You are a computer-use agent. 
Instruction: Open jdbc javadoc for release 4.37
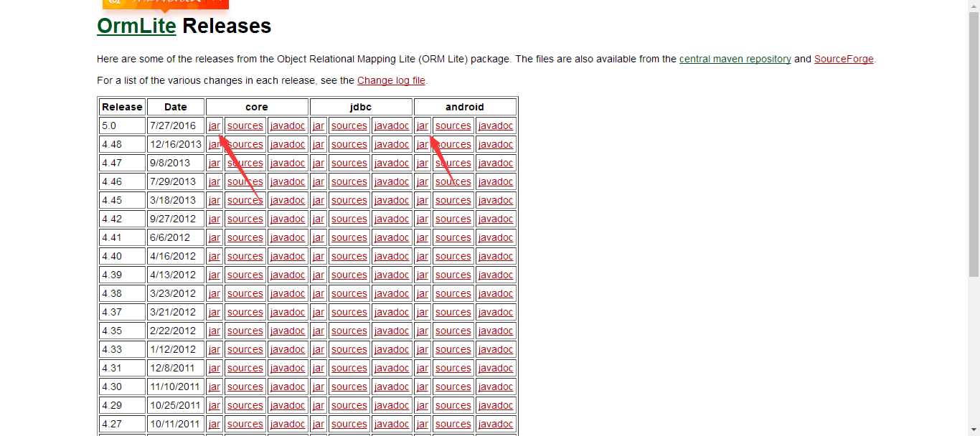tap(392, 312)
